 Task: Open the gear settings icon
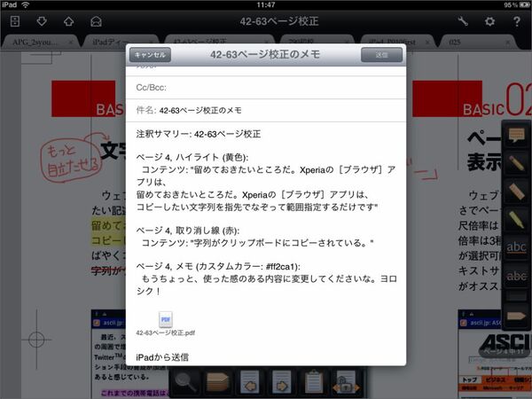(x=489, y=21)
